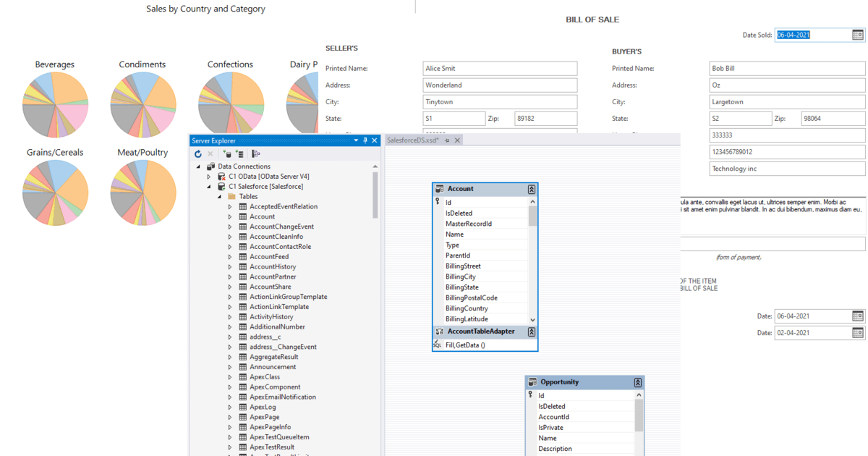Click the AccountTableAdapter header icon
Screen dimensions: 868x456
click(x=439, y=331)
